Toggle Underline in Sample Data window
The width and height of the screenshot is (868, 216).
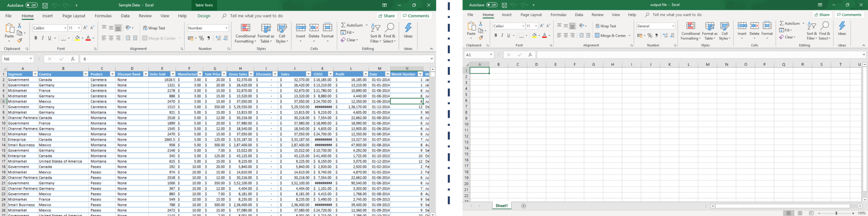pyautogui.click(x=50, y=38)
